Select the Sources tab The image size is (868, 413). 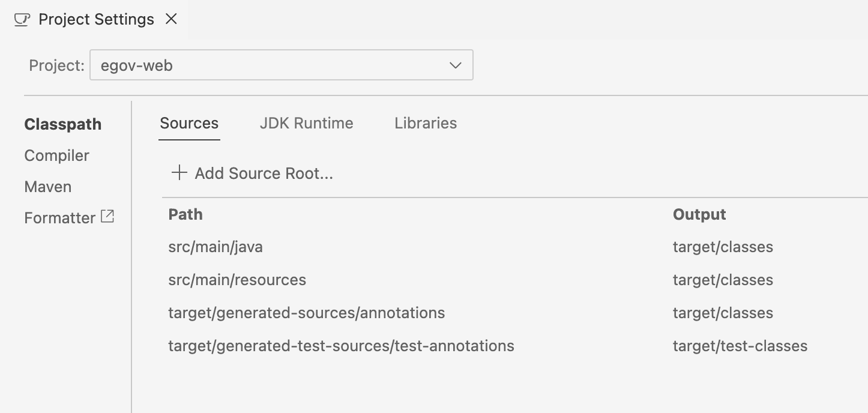189,123
